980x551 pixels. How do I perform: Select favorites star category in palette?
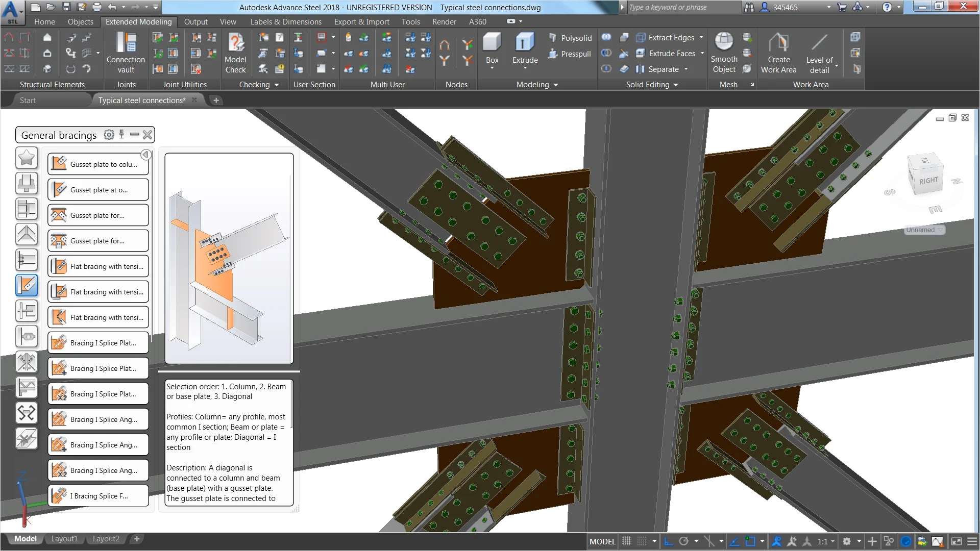point(27,158)
